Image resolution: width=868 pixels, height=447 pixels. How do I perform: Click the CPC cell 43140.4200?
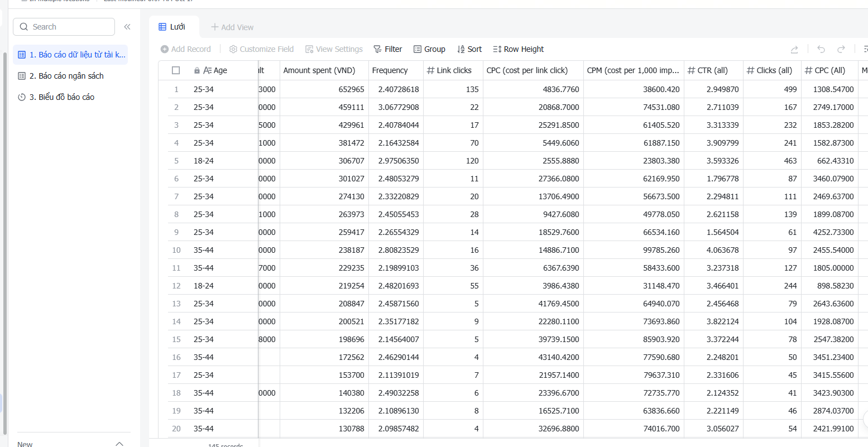click(x=533, y=357)
